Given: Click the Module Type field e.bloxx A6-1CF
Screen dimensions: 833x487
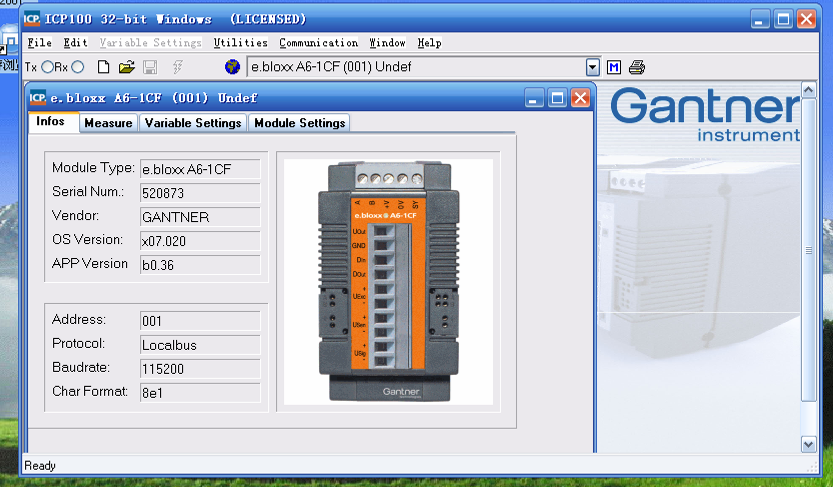Looking at the screenshot, I should pos(200,169).
